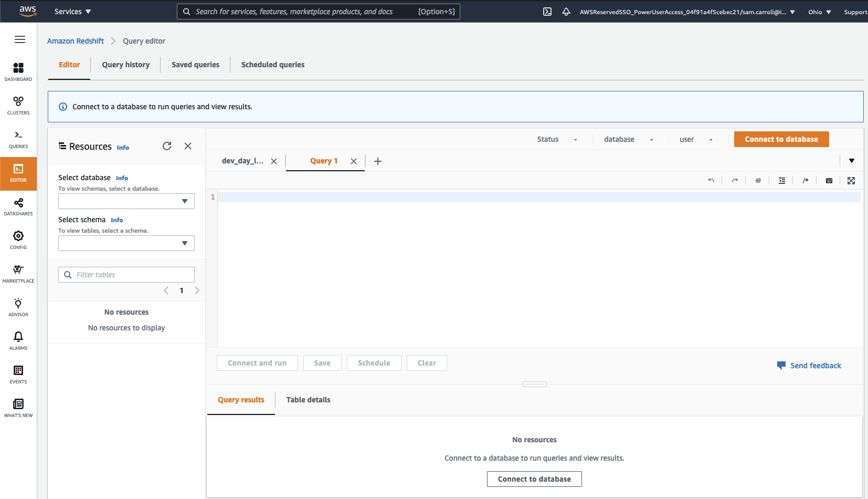Click the Schedule button

374,363
